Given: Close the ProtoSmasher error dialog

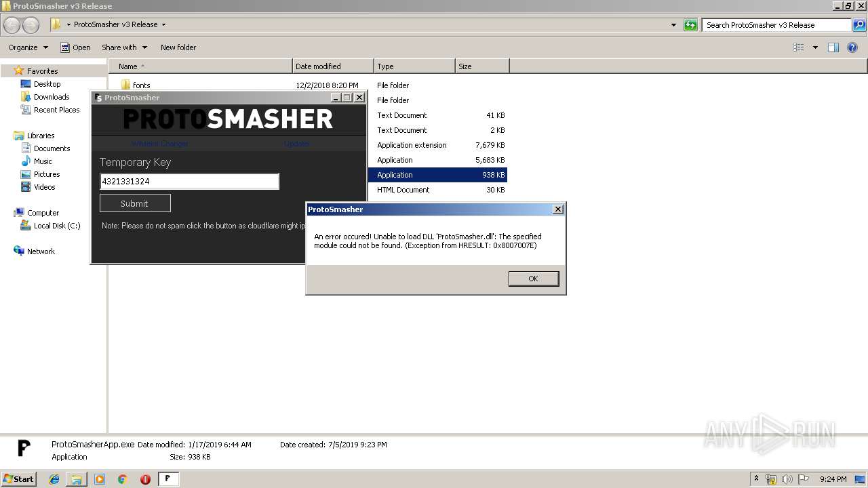Looking at the screenshot, I should click(x=558, y=209).
